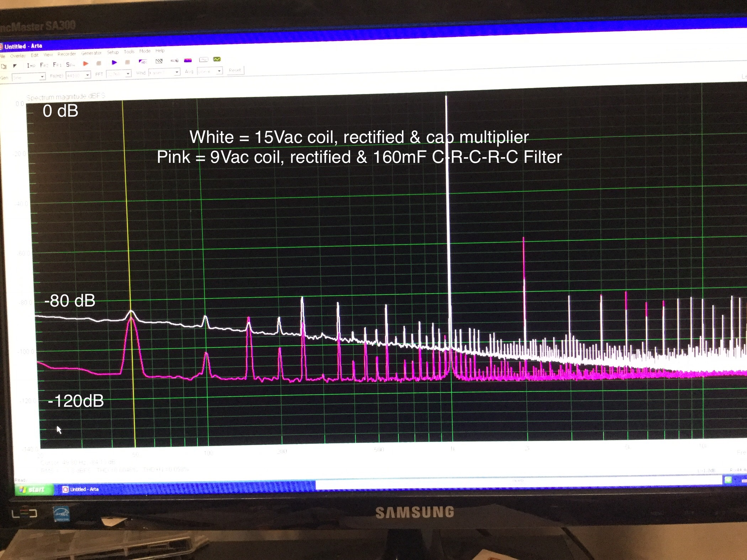This screenshot has width=747, height=560.
Task: Click the tall white 1 kHz peak
Action: tap(448, 220)
